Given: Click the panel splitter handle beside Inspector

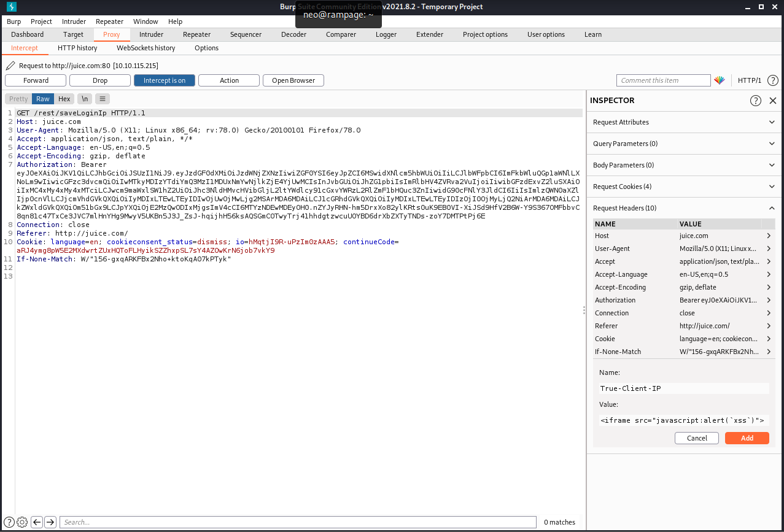Looking at the screenshot, I should click(584, 311).
